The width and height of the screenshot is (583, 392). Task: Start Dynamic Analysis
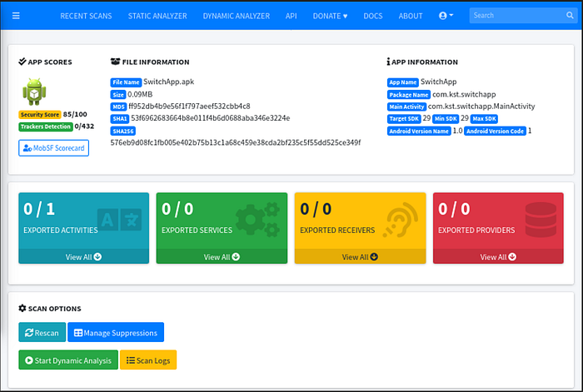[68, 360]
